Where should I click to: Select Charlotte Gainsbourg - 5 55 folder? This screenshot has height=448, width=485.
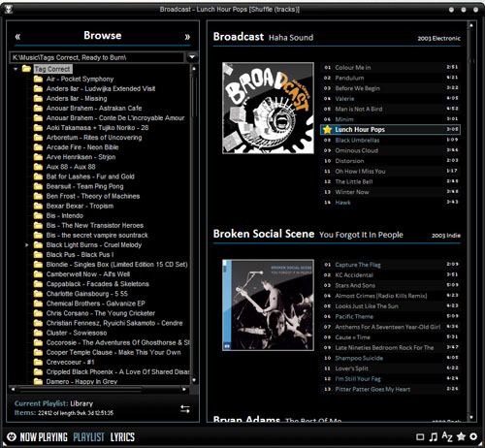click(x=87, y=294)
